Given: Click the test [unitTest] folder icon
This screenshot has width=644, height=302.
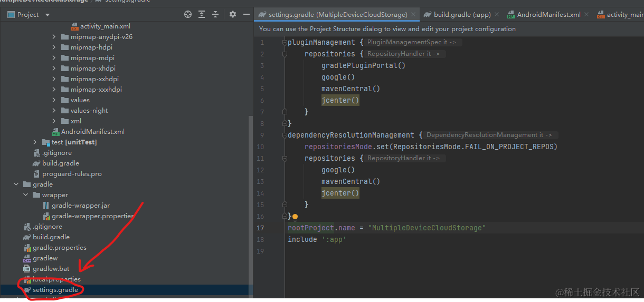Looking at the screenshot, I should (46, 142).
